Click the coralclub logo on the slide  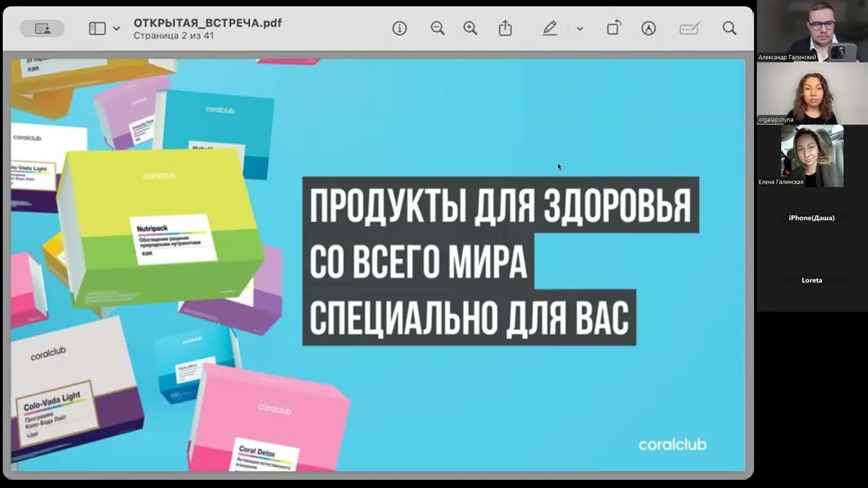click(x=673, y=445)
